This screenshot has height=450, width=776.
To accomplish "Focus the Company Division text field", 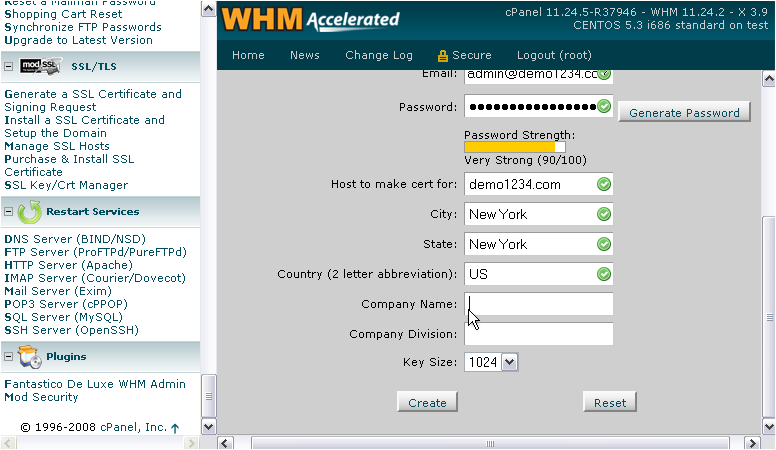I will [x=539, y=334].
